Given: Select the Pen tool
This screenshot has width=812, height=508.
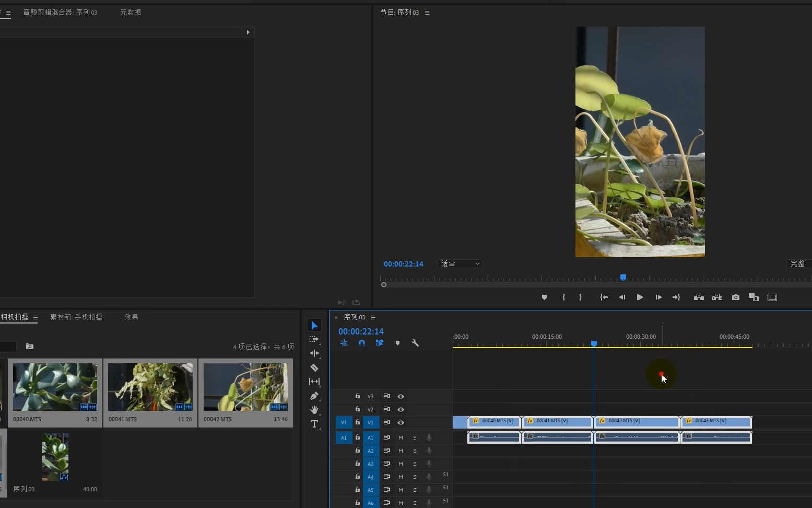Looking at the screenshot, I should 314,396.
